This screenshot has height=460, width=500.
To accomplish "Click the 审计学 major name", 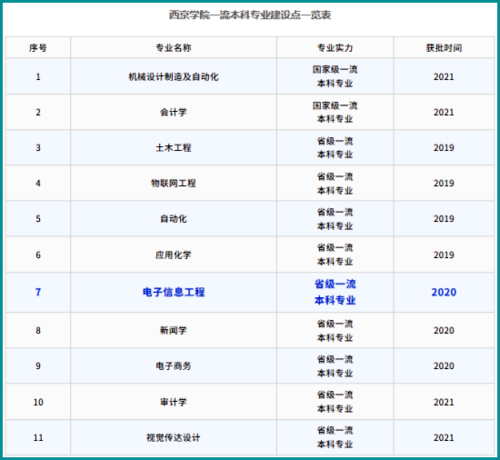I will [173, 402].
